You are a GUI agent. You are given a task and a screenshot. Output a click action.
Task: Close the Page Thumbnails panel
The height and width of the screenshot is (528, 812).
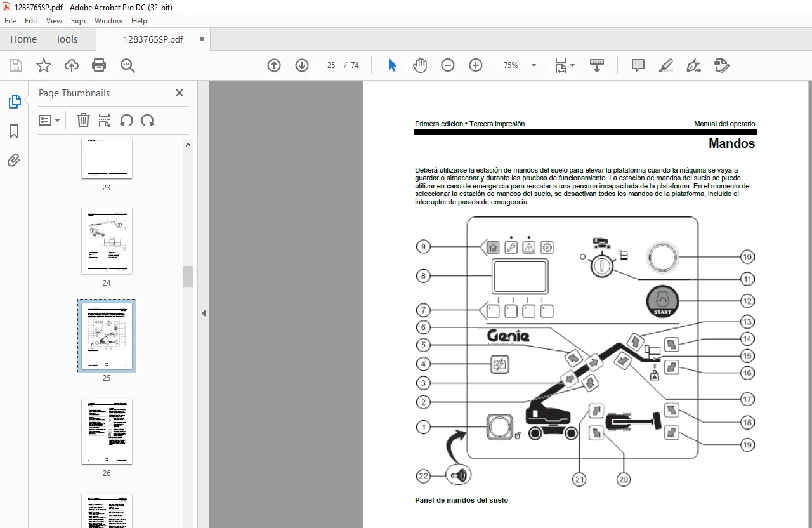(x=180, y=93)
